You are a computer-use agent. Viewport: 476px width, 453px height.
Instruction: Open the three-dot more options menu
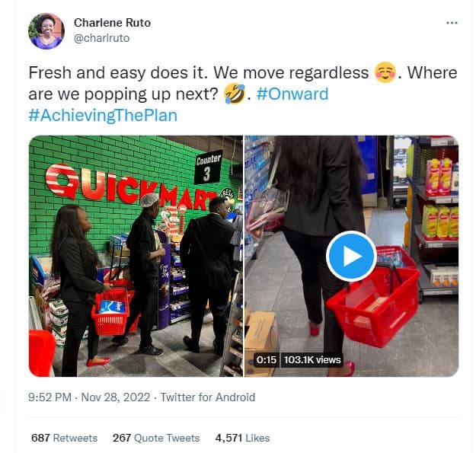pos(452,23)
